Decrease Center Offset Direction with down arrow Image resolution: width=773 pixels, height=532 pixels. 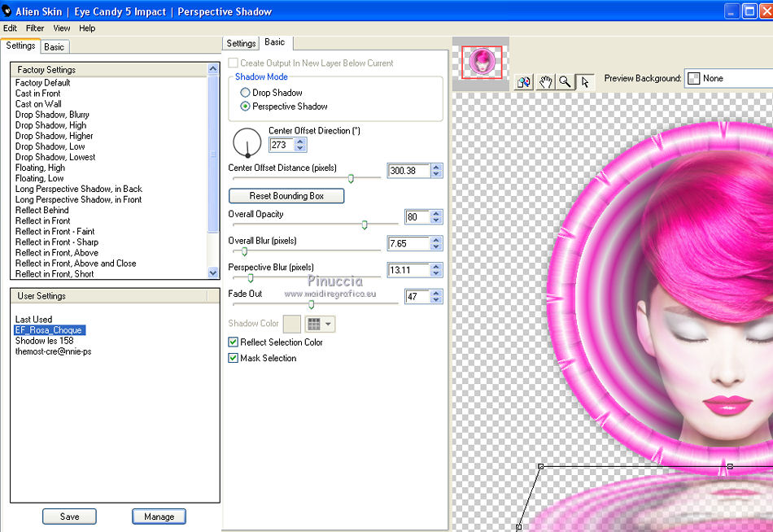300,148
